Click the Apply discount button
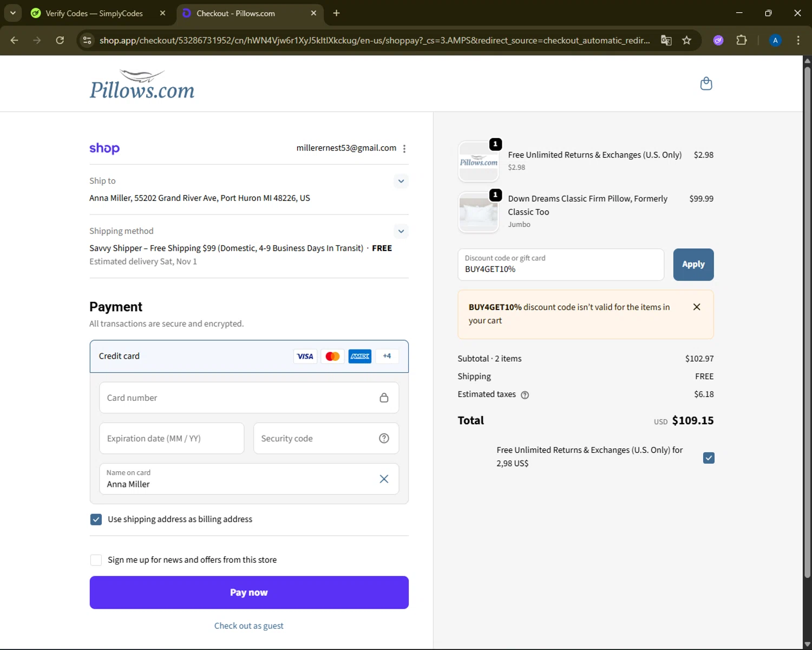This screenshot has width=812, height=650. click(x=693, y=265)
